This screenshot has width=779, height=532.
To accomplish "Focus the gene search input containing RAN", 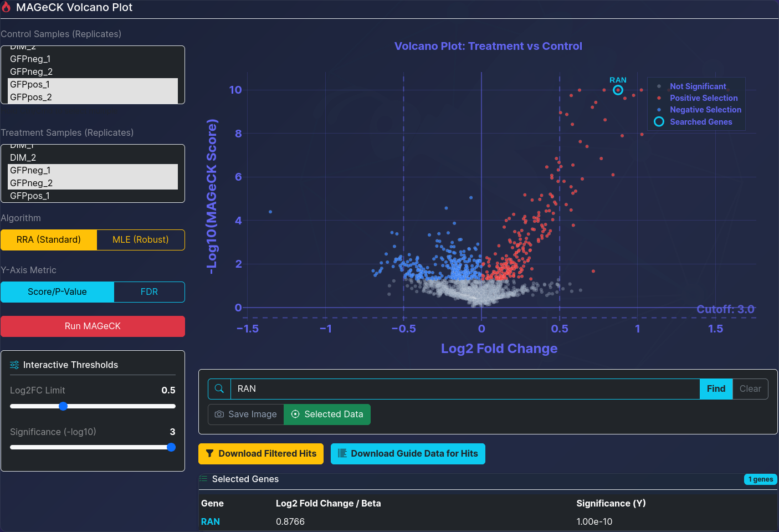I will coord(465,389).
